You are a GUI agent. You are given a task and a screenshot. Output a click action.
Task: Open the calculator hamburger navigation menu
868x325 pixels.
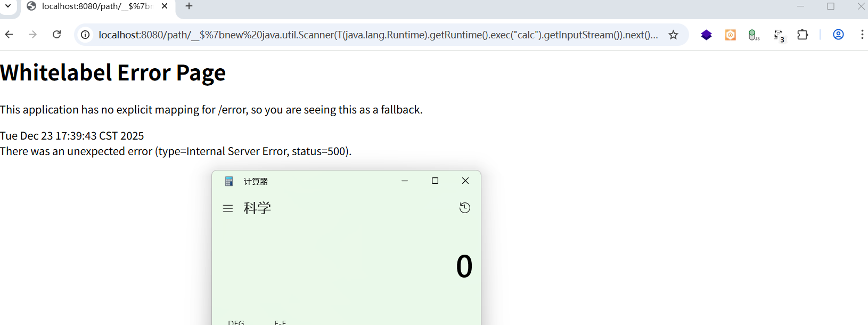click(228, 208)
